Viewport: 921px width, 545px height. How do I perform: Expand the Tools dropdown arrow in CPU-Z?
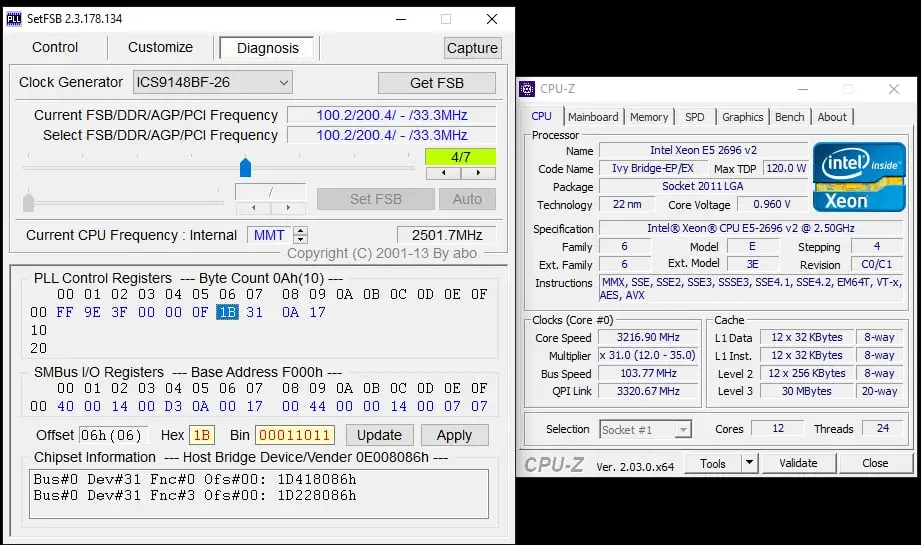pos(747,464)
